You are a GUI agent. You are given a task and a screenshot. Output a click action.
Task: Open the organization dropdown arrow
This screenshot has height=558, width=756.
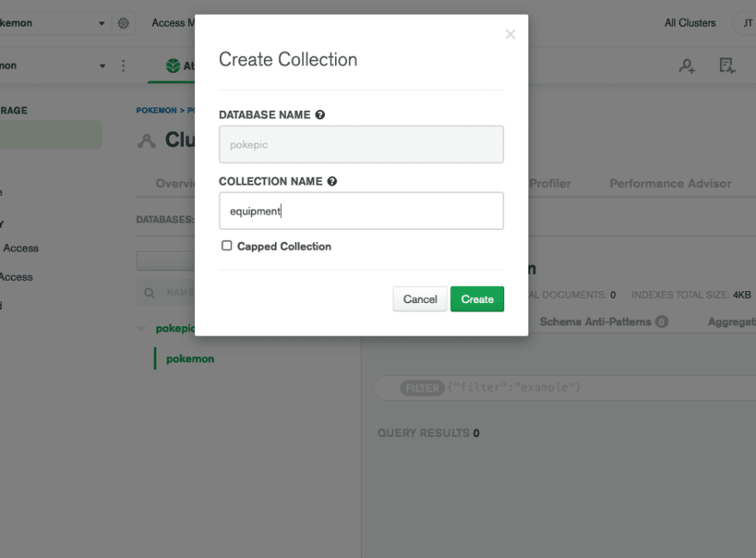[101, 23]
